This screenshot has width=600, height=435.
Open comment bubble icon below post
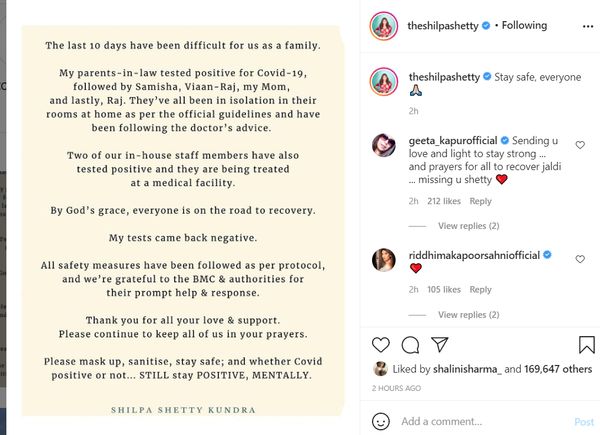click(x=410, y=345)
